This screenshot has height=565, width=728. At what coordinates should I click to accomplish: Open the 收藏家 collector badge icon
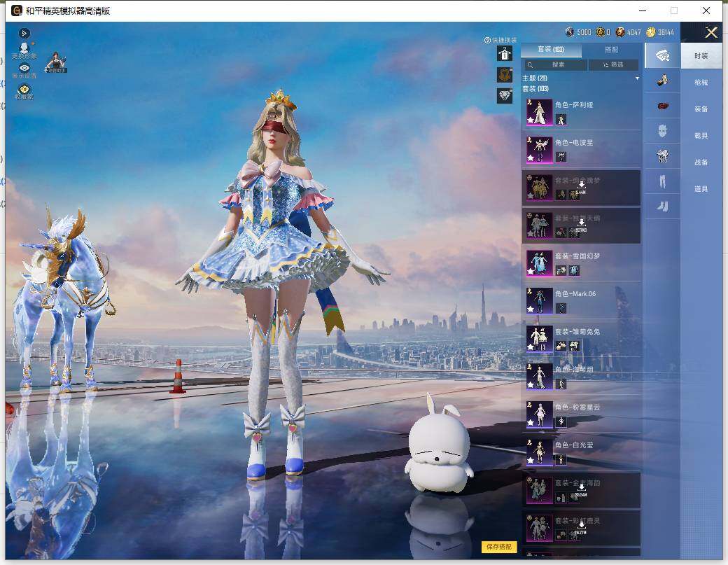pyautogui.click(x=24, y=92)
